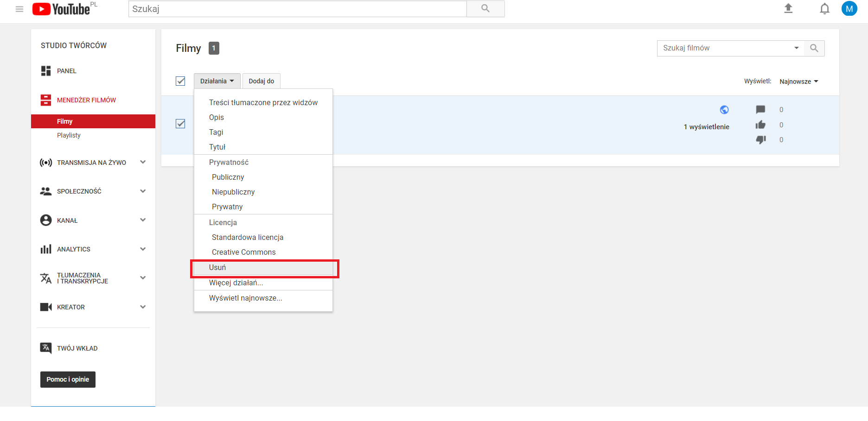Set privacy to Niepubliczny

[263, 192]
